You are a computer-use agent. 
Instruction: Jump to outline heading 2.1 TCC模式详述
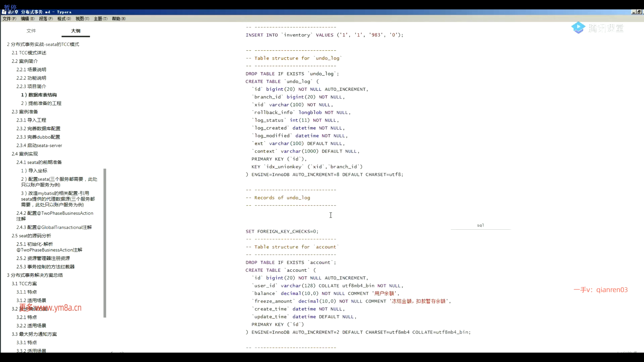(x=29, y=53)
